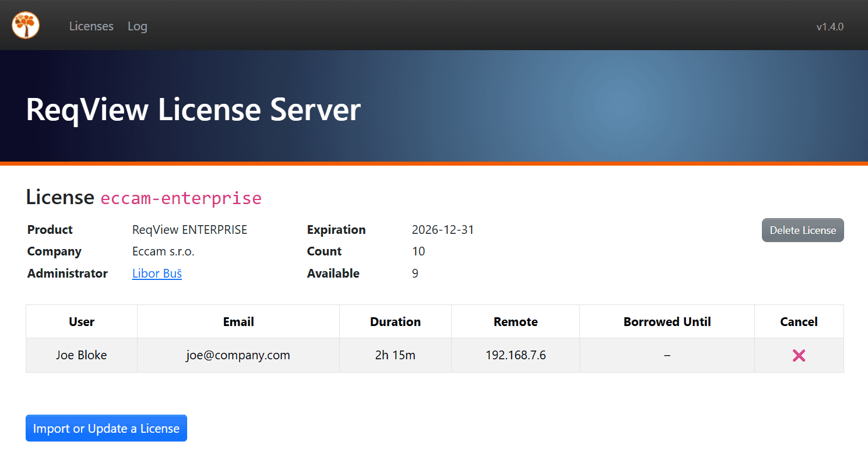This screenshot has height=459, width=868.
Task: Click the 2h 15m duration cell
Action: [x=395, y=355]
